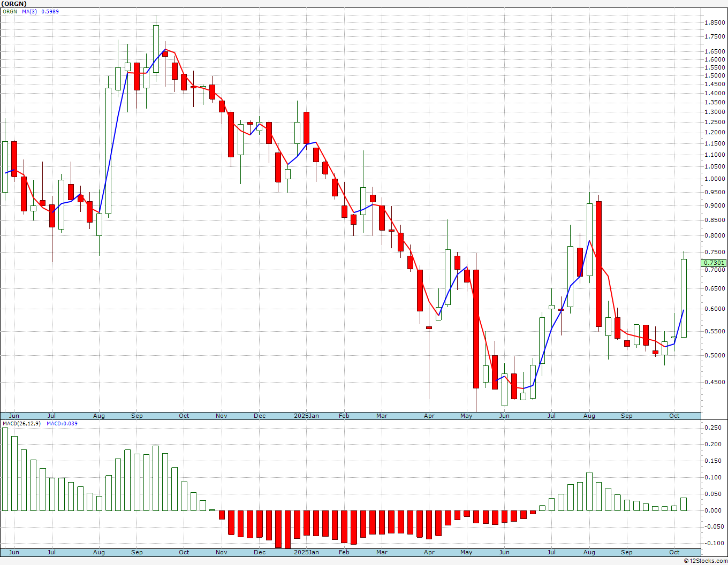Click 2025Jan on the price chart time axis
The image size is (728, 565).
click(x=307, y=416)
